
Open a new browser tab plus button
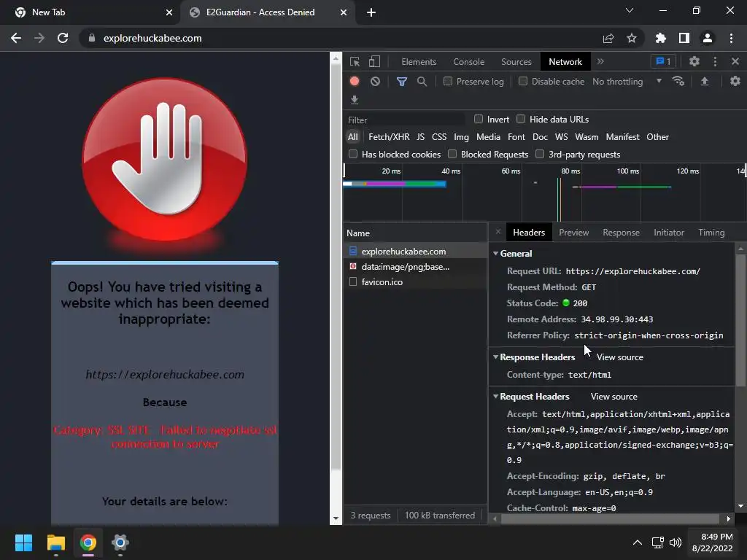[x=371, y=12]
